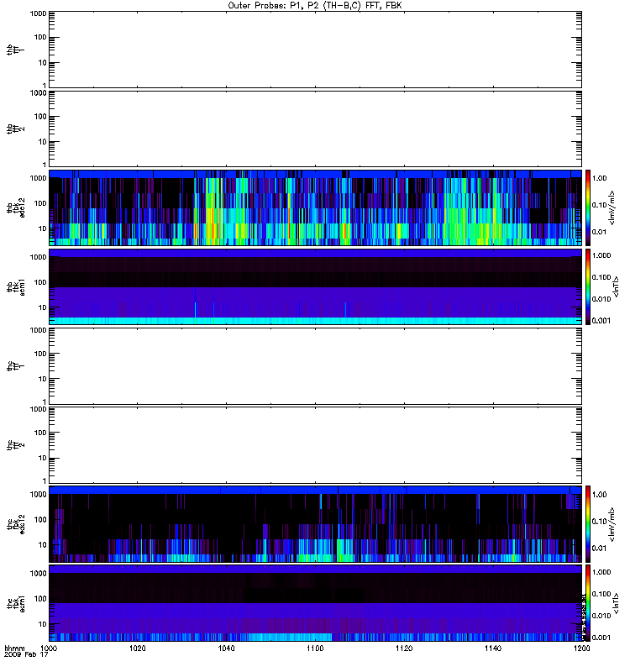Click the thb scm1 nT color bar

coord(589,286)
